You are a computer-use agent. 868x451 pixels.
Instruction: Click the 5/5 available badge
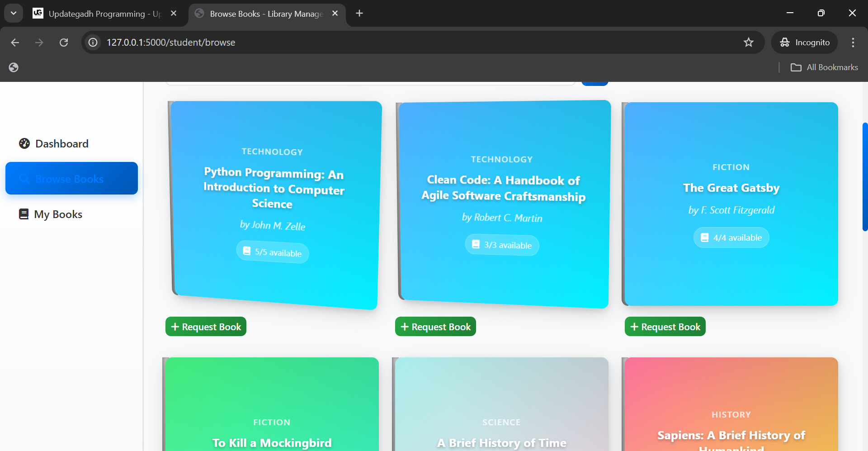[x=273, y=252]
